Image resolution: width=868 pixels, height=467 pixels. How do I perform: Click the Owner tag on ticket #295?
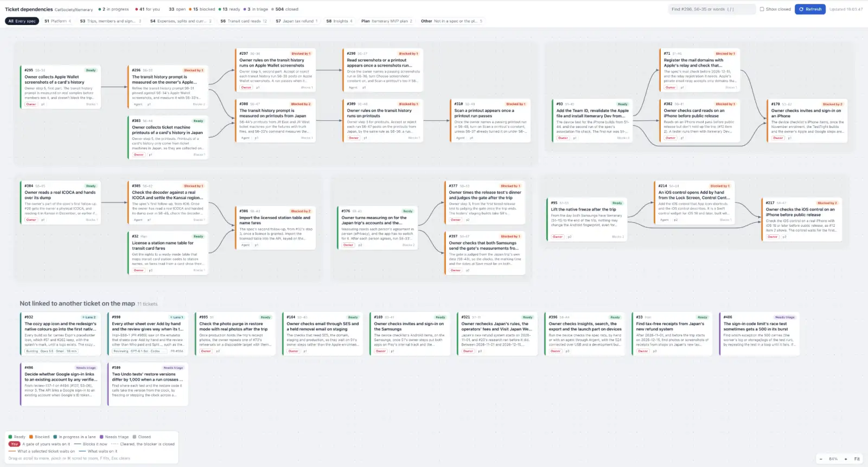(31, 104)
